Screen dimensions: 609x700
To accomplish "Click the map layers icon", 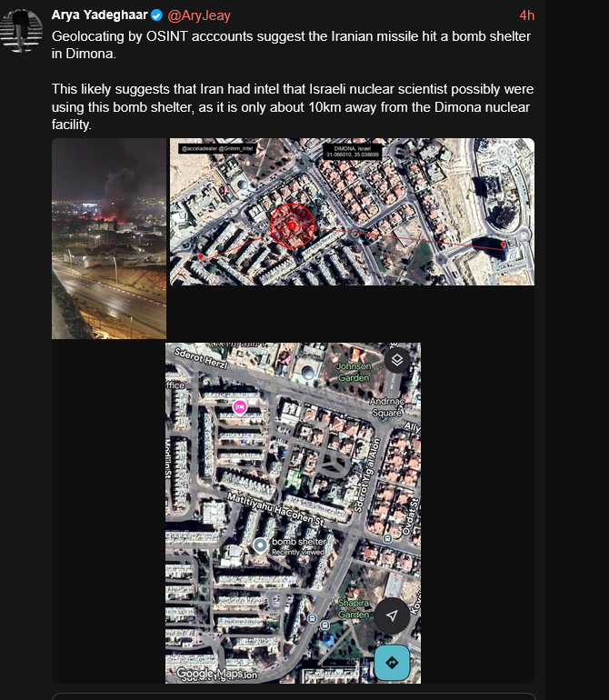I will (x=397, y=360).
